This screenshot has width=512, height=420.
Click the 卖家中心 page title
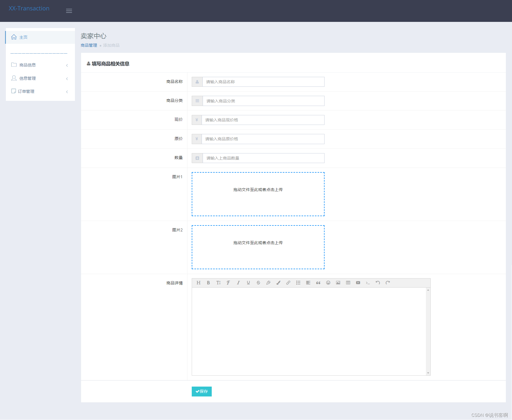[x=94, y=36]
